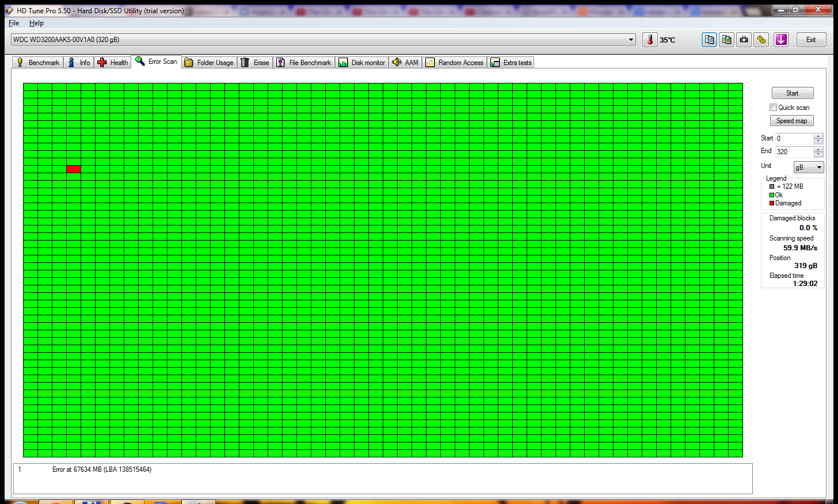Click the red damaged block in grid
Viewport: 838px width, 504px height.
coord(74,169)
